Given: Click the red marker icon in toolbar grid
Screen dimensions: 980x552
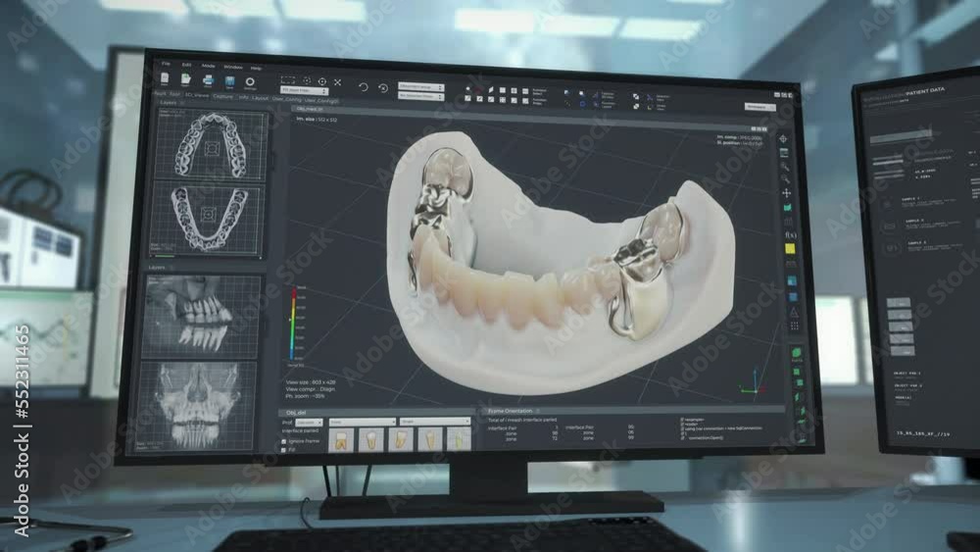Looking at the screenshot, I should click(479, 89).
